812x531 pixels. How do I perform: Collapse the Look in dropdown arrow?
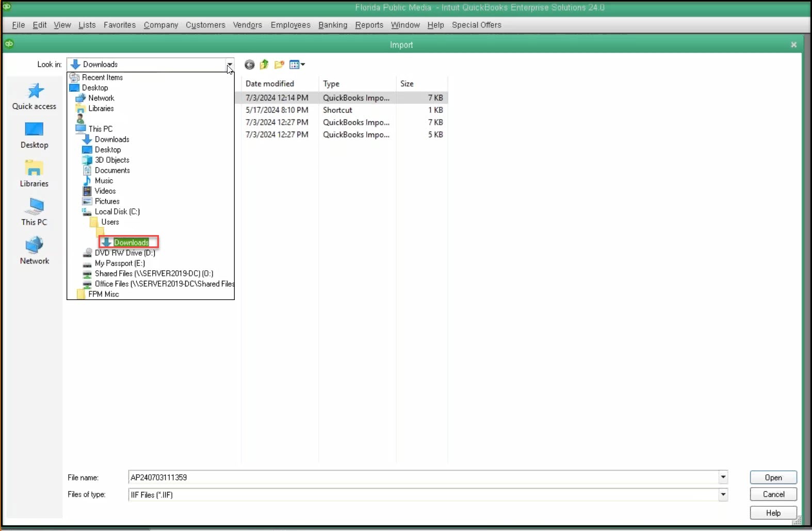point(229,64)
